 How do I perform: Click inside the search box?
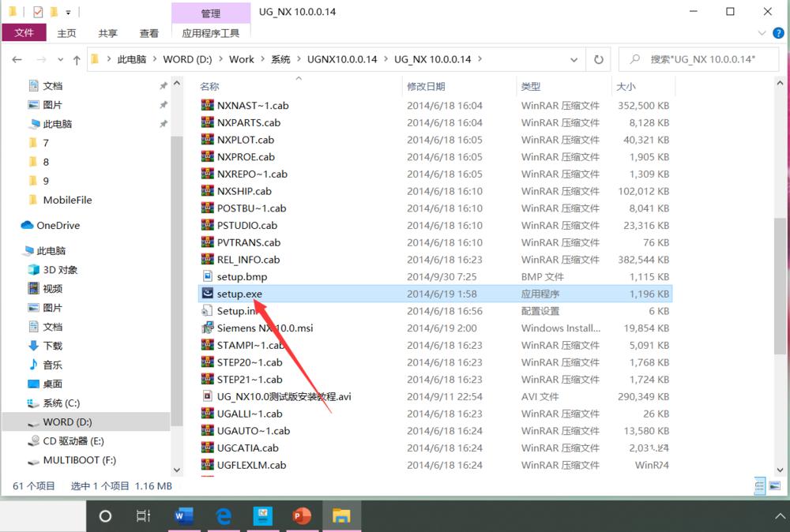(695, 59)
